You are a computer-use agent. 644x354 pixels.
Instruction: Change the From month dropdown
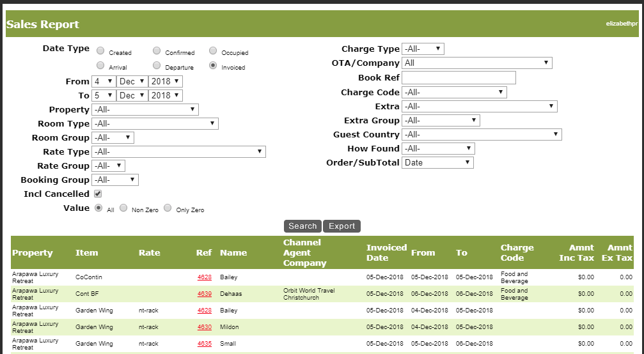[132, 81]
